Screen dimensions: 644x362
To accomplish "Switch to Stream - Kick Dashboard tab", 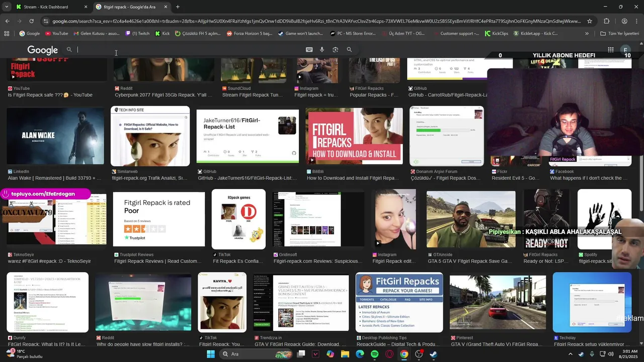I will coord(51,7).
